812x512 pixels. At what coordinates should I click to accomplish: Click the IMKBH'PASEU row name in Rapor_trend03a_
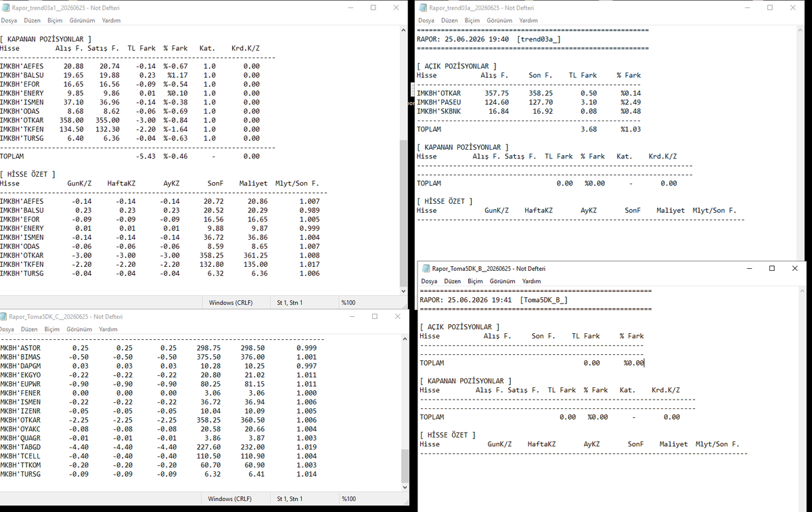[x=439, y=102]
